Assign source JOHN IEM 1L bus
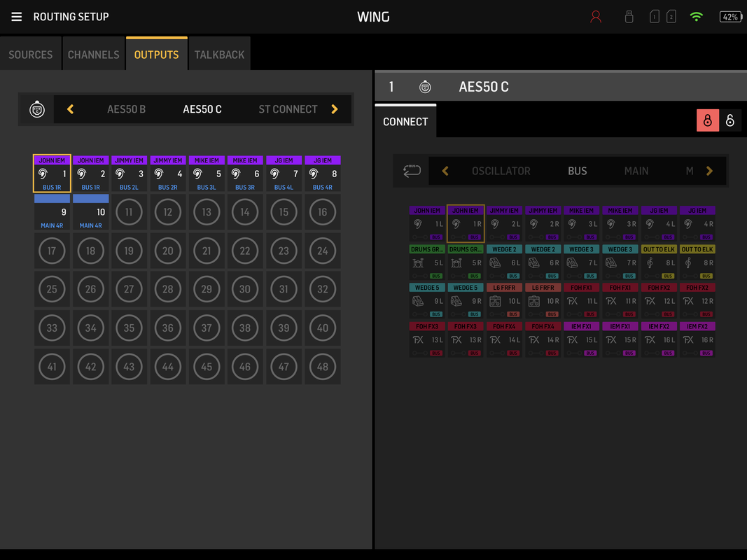Viewport: 747px width, 560px height. click(427, 223)
